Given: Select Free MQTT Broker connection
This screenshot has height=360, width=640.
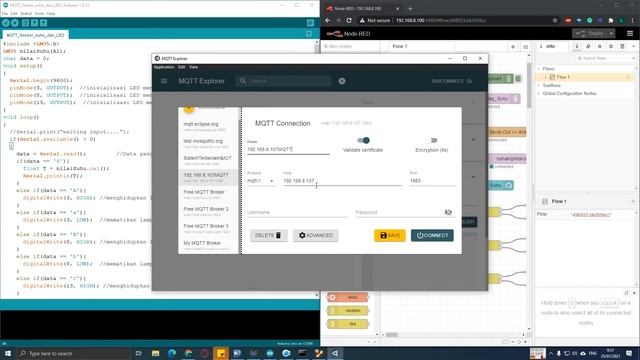Looking at the screenshot, I should click(x=208, y=194).
